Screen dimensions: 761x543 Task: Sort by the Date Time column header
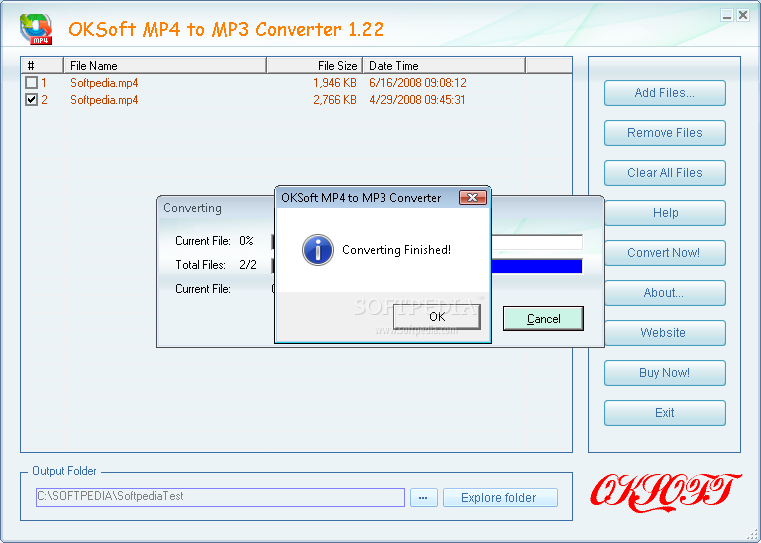[x=444, y=66]
